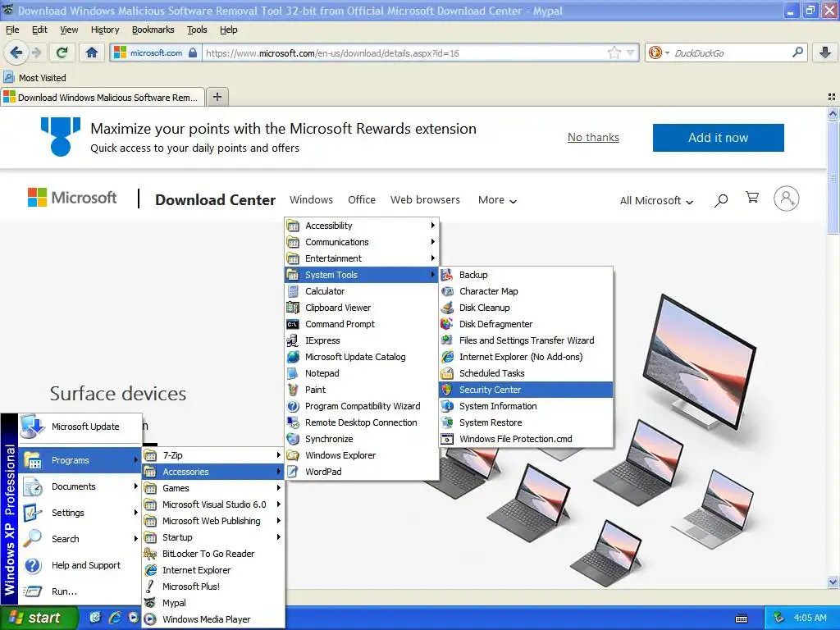Go to the browser Home page icon

tap(92, 52)
